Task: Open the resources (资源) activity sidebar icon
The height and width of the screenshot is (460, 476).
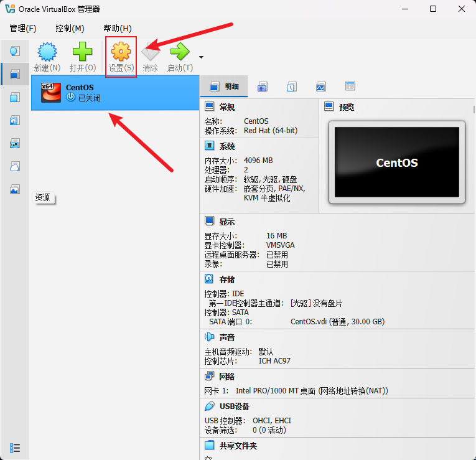Action: click(x=14, y=189)
